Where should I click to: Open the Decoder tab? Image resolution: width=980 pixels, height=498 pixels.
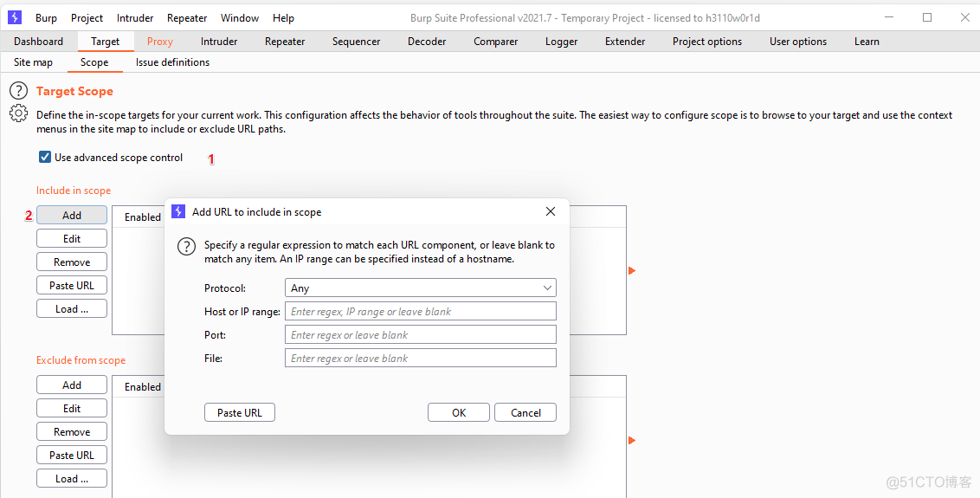(x=427, y=42)
